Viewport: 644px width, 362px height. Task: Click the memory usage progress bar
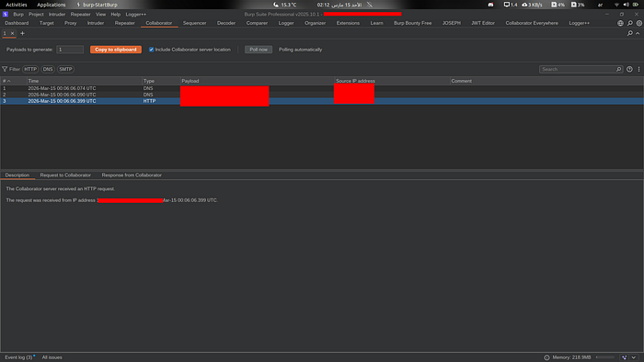[605, 357]
